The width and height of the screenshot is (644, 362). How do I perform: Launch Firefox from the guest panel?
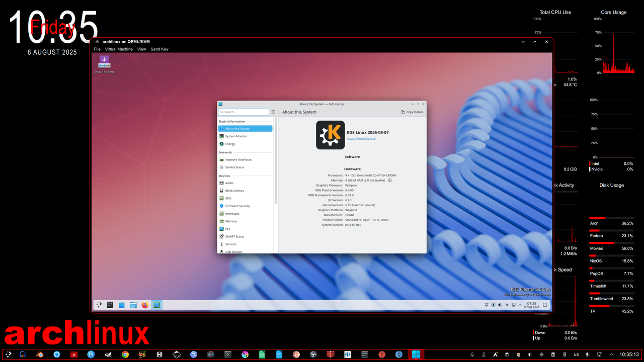(145, 305)
